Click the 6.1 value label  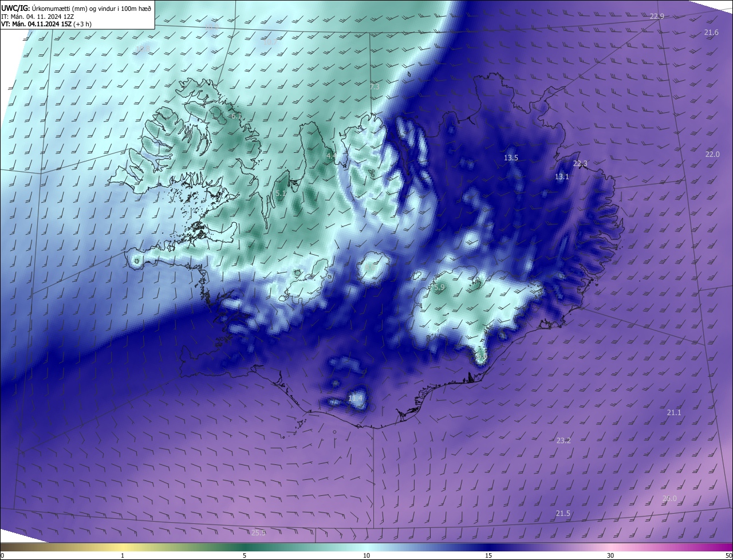point(235,116)
